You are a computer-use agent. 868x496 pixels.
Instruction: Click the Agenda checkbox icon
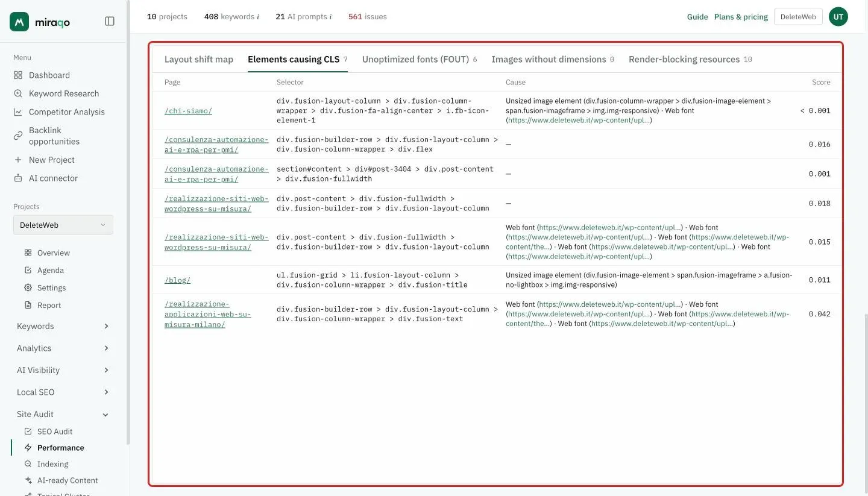(x=28, y=270)
